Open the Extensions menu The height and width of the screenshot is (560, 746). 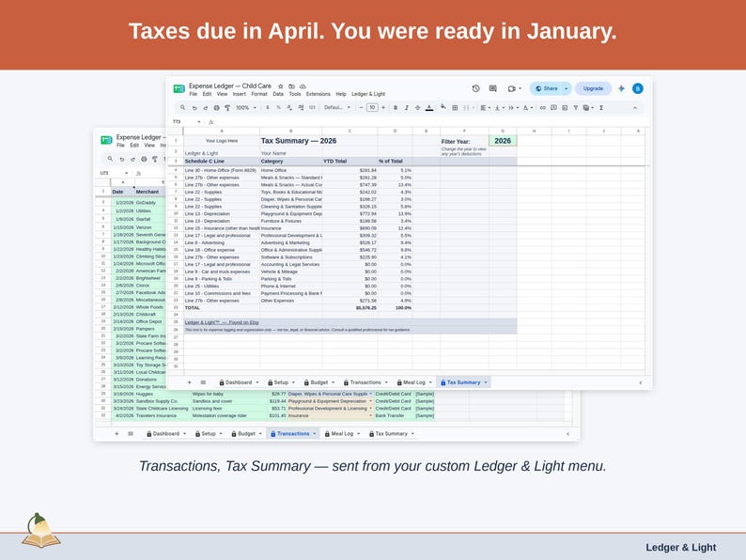point(319,94)
